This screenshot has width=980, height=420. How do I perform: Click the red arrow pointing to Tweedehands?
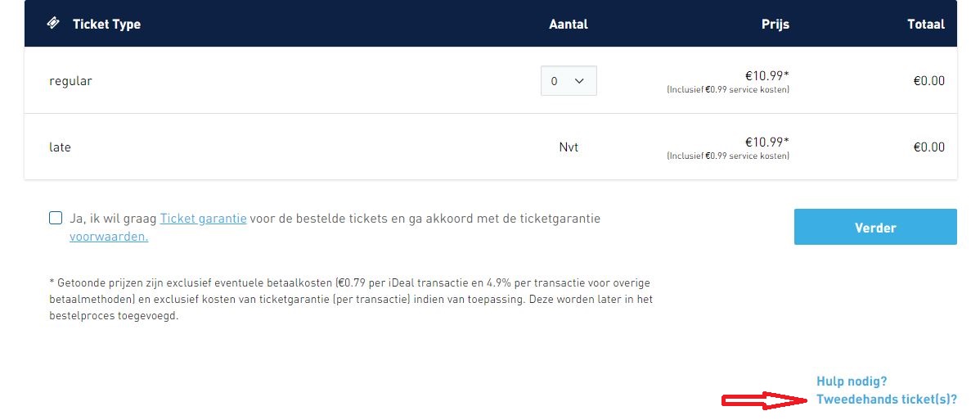tap(766, 400)
